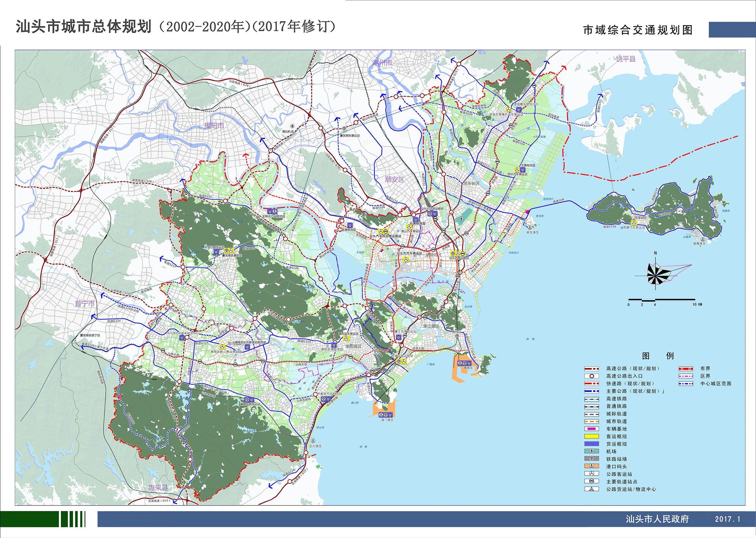Click the anchor icon at 海门港区
The width and height of the screenshot is (756, 538).
(x=381, y=415)
